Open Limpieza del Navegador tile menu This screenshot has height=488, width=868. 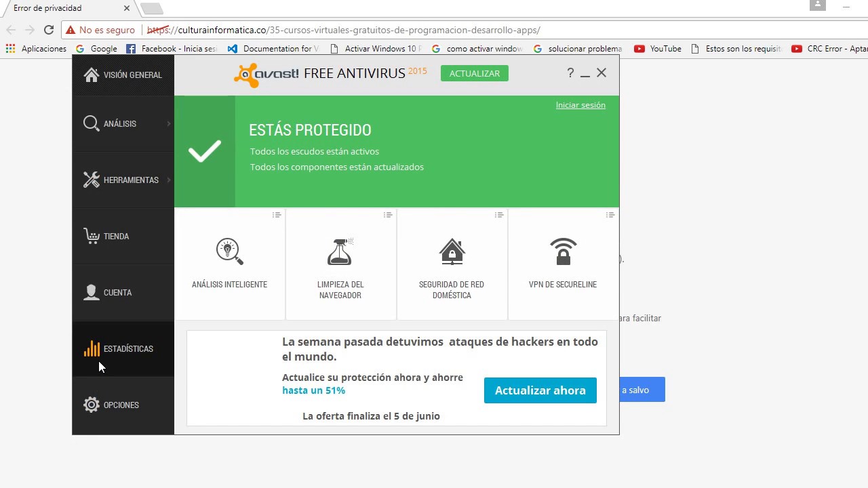[388, 215]
